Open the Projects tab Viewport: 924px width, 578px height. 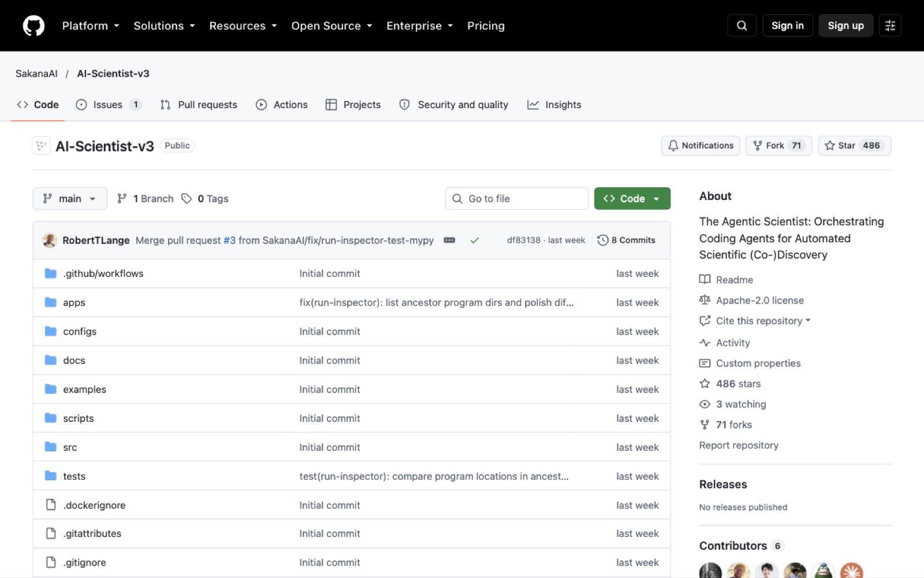click(353, 105)
